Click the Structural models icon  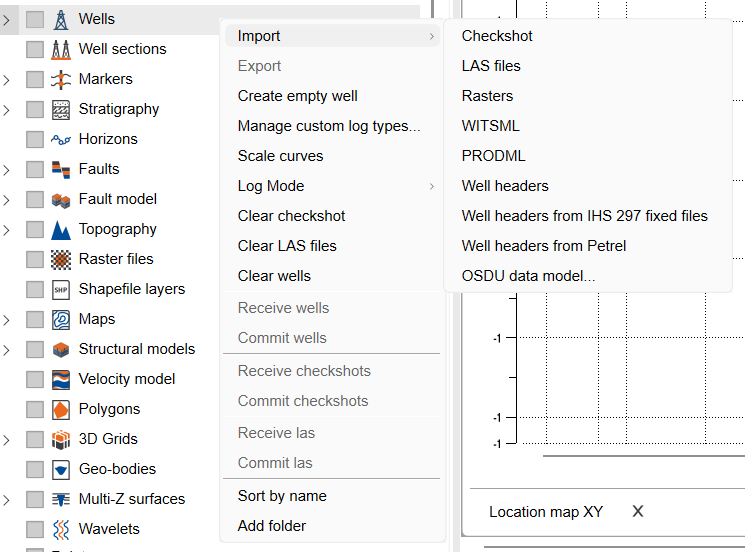[x=61, y=349]
